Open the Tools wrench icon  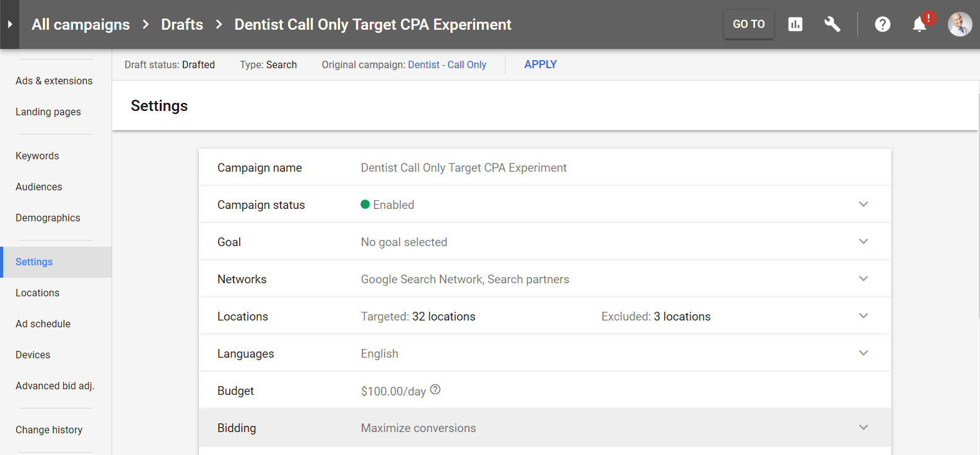pos(832,24)
